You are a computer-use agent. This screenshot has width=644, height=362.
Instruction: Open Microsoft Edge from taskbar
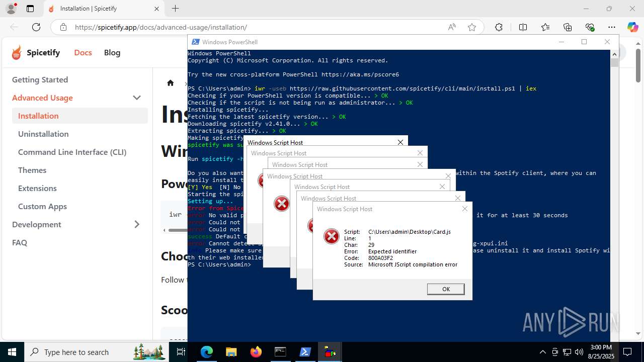click(207, 352)
